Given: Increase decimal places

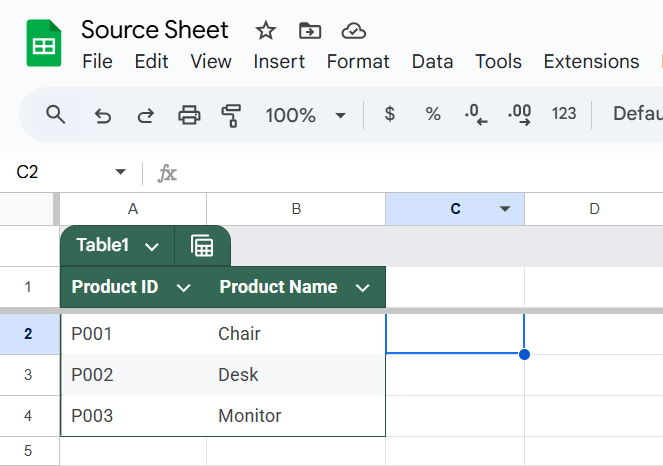Looking at the screenshot, I should click(520, 115).
